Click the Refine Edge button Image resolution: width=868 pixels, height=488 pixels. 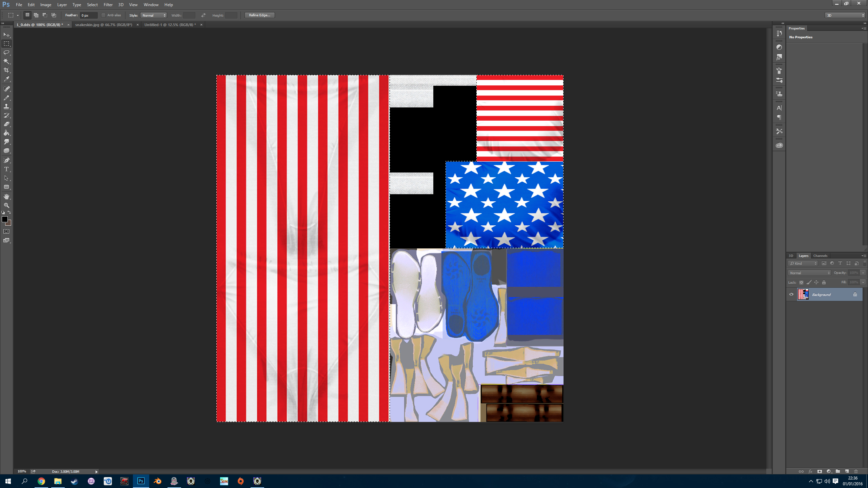click(x=260, y=15)
